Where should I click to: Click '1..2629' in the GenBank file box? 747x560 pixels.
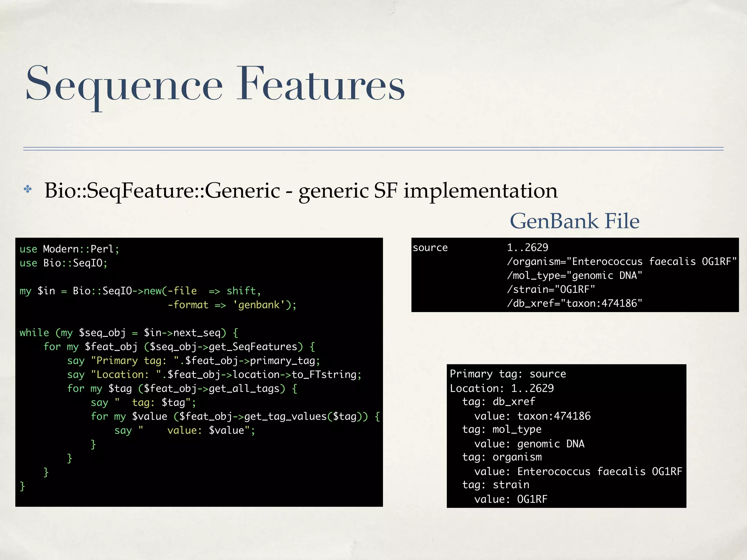coord(528,248)
